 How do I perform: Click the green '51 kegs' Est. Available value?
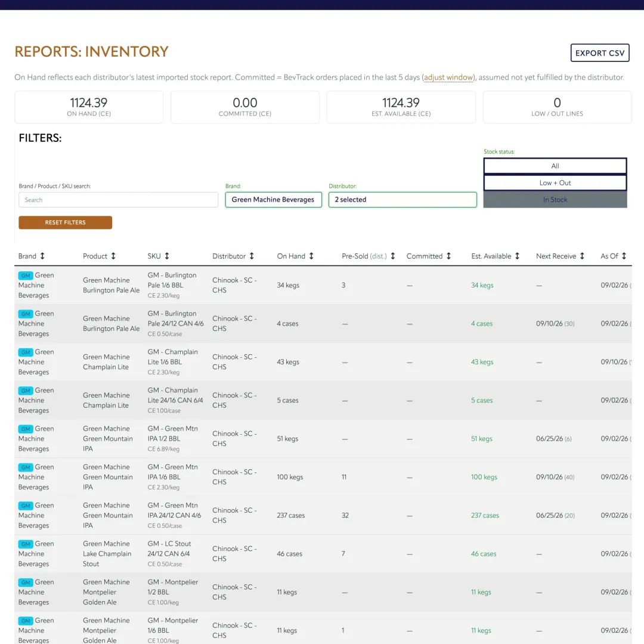click(481, 439)
